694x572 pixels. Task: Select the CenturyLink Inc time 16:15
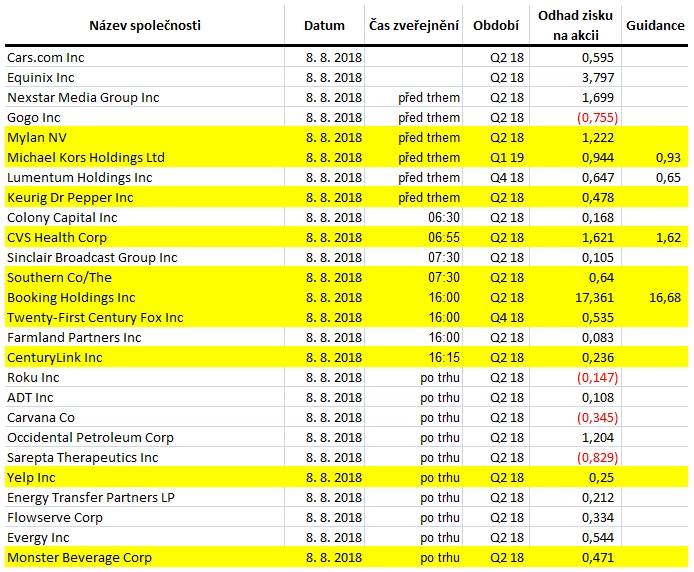[443, 358]
